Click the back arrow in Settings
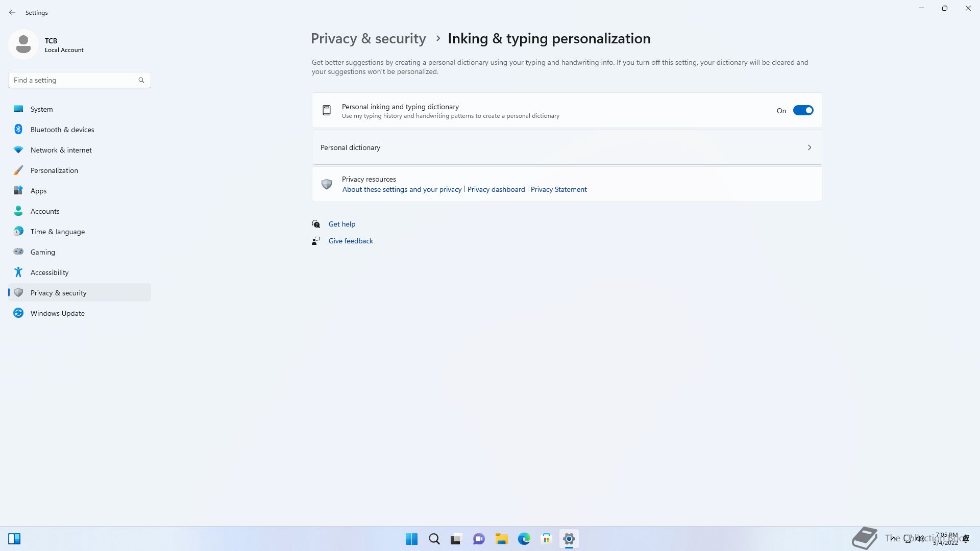980x551 pixels. pos(12,12)
